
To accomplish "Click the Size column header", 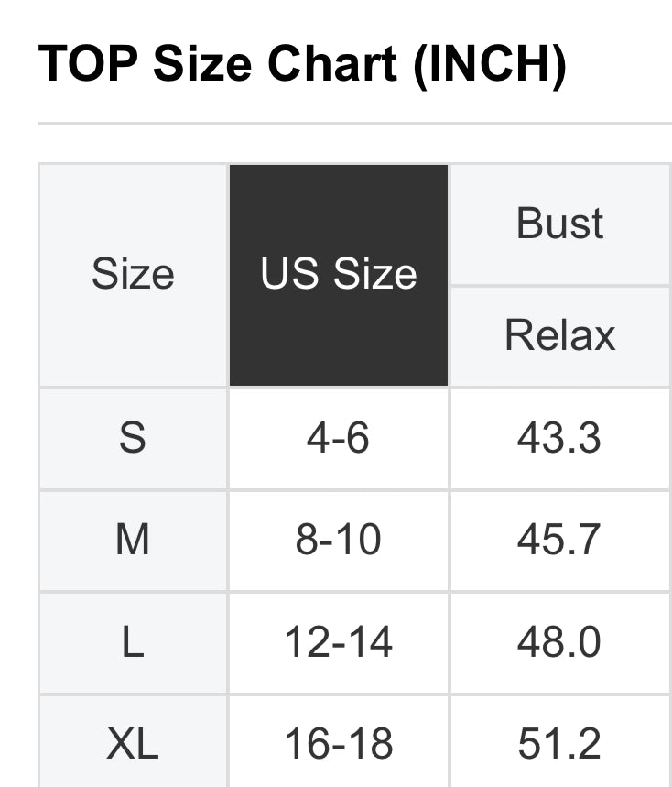I will click(133, 274).
